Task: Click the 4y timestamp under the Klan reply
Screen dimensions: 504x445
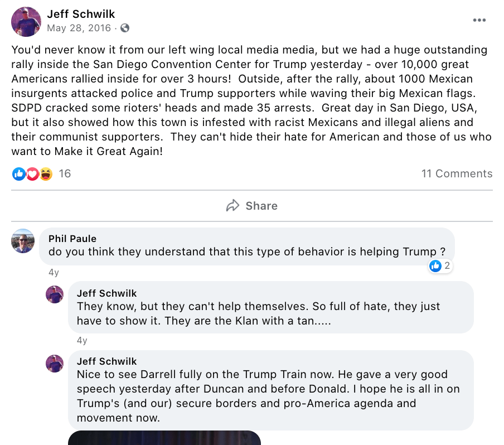Action: tap(82, 340)
